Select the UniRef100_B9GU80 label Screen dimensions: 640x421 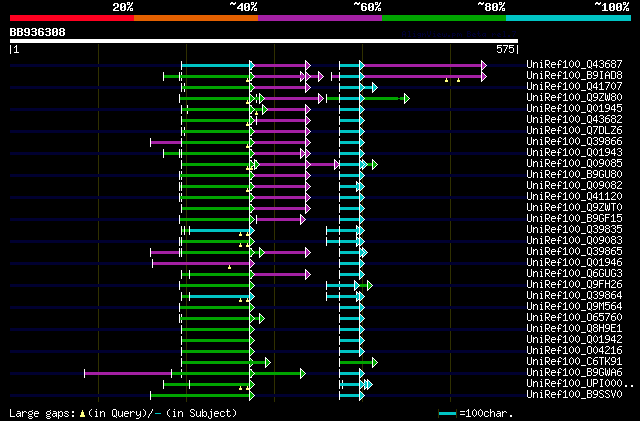click(574, 174)
